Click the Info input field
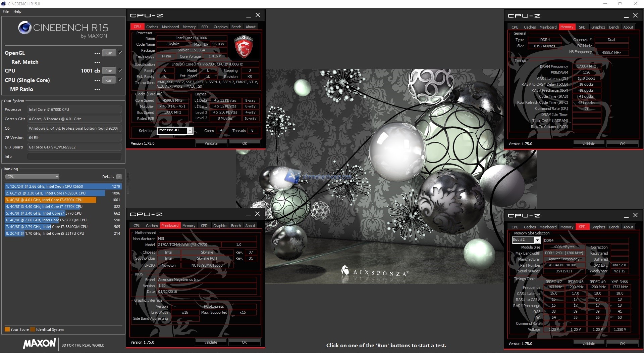The width and height of the screenshot is (644, 353). point(74,156)
